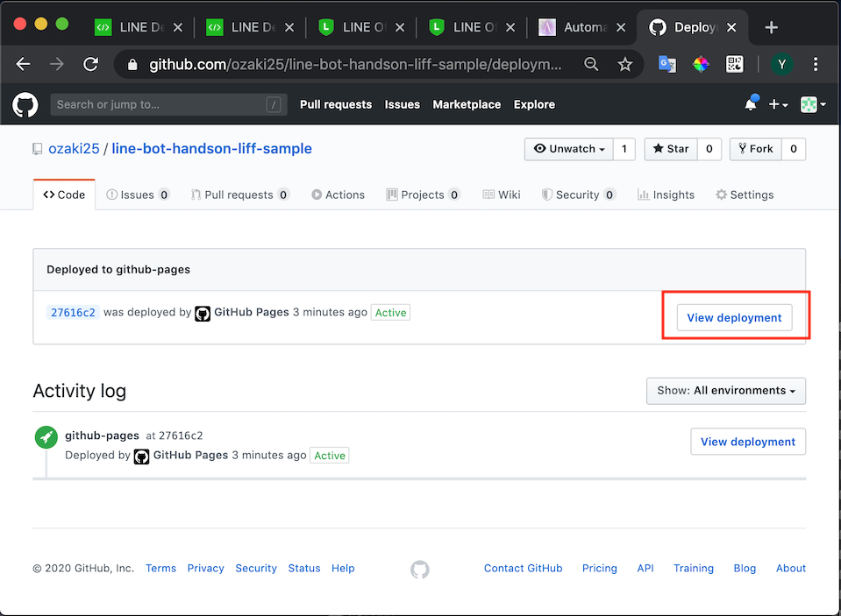
Task: Fork the repository
Action: (756, 149)
